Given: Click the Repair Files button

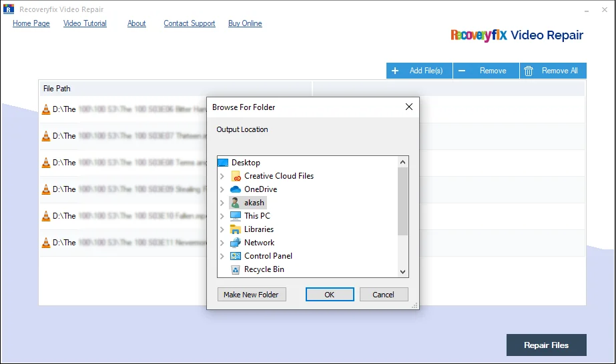Looking at the screenshot, I should click(x=546, y=345).
